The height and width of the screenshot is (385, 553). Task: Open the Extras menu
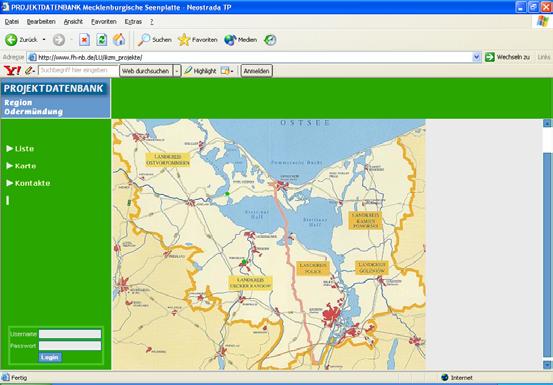click(133, 22)
